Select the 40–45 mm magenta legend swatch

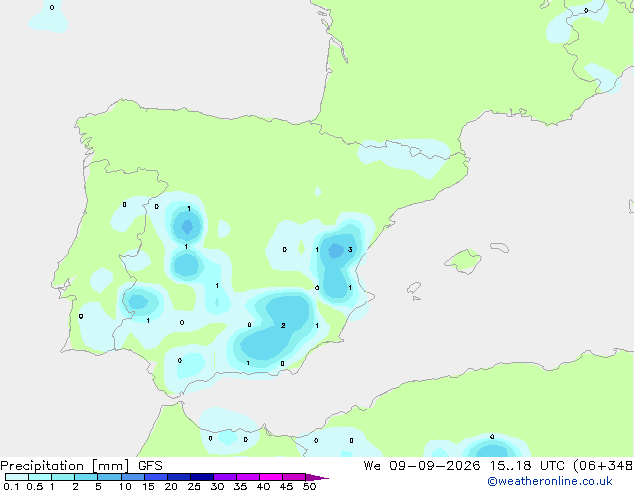[271, 477]
